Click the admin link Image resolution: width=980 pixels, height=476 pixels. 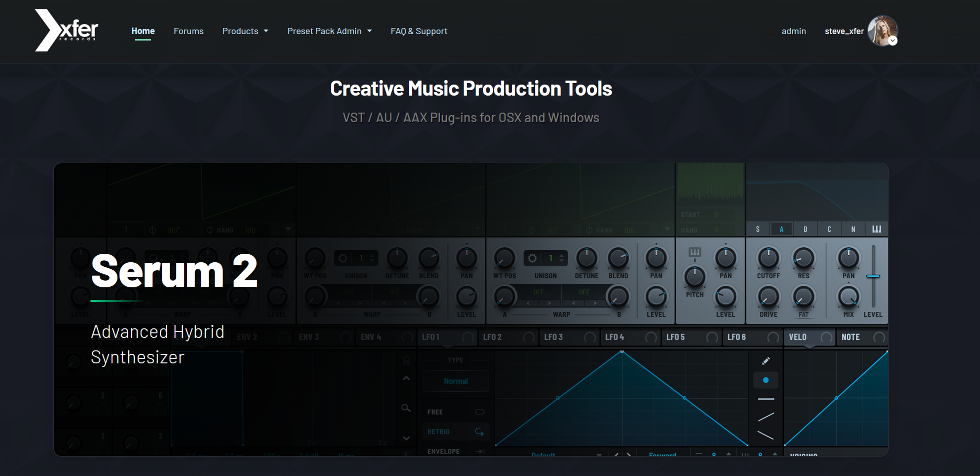coord(793,31)
